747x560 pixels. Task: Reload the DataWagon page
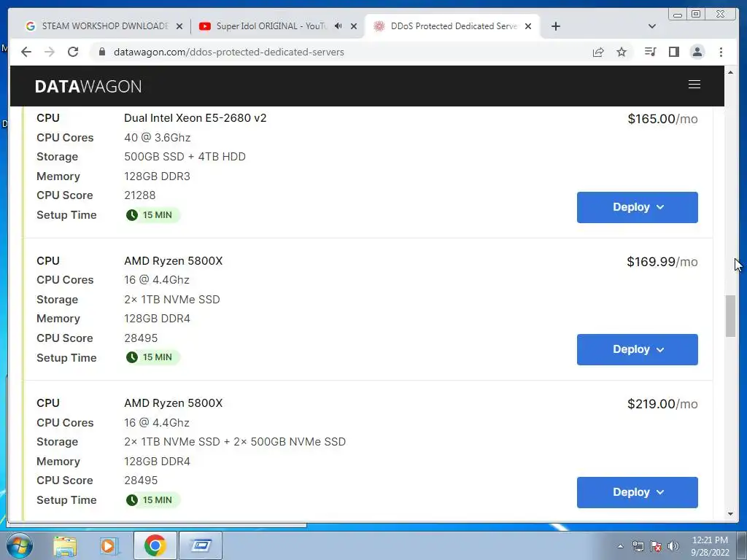pos(73,52)
